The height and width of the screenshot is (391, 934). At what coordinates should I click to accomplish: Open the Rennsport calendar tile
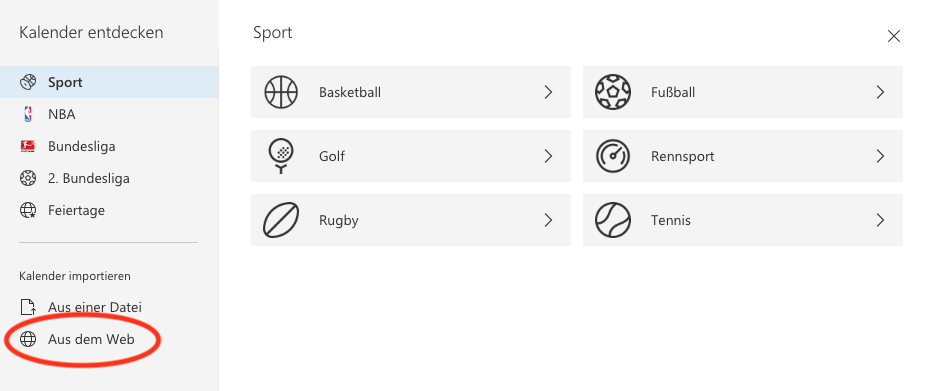[743, 156]
